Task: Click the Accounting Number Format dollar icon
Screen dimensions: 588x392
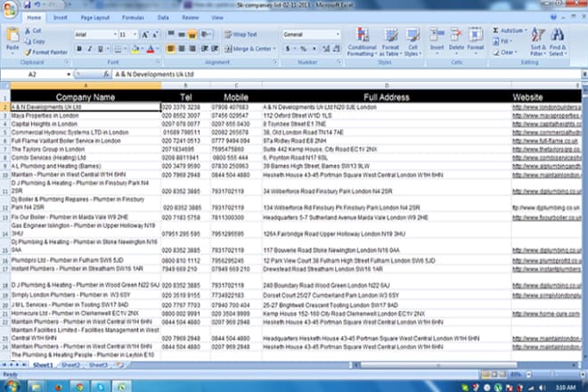Action: pos(288,49)
